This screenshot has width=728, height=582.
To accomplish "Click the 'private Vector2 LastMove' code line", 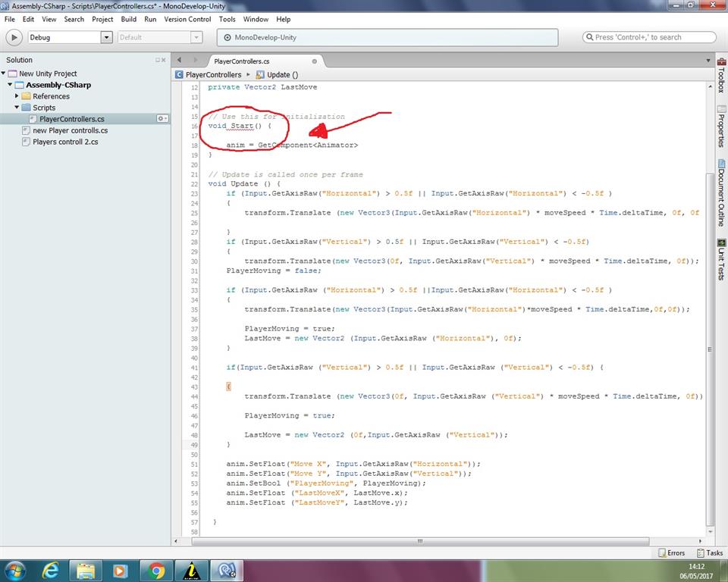I will tap(262, 87).
